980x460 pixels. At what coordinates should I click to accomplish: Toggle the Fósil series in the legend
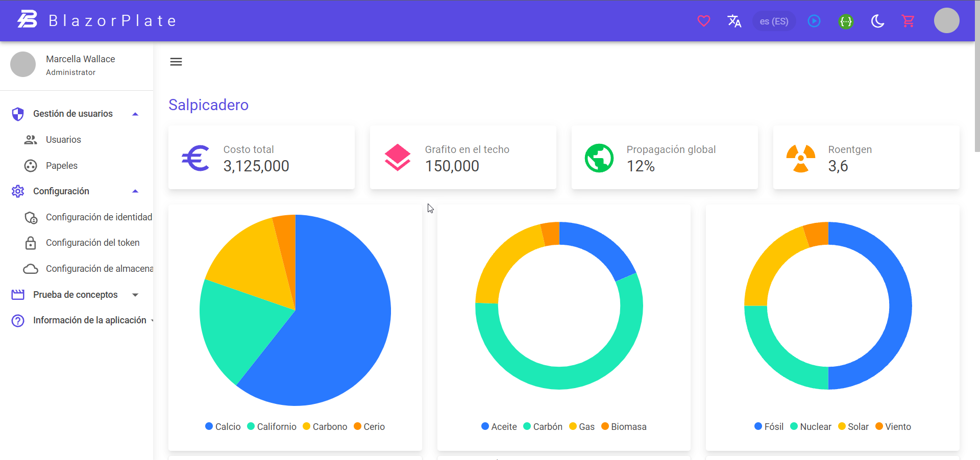click(769, 426)
